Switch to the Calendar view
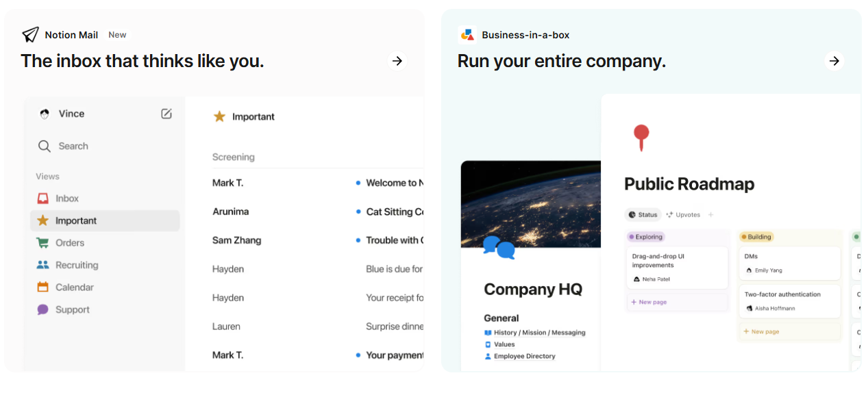This screenshot has height=395, width=868. tap(74, 288)
